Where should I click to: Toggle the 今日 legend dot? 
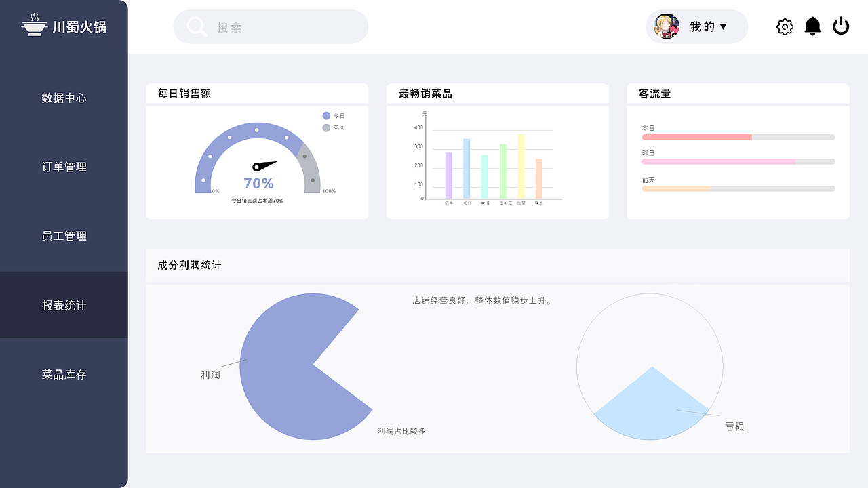(x=326, y=115)
